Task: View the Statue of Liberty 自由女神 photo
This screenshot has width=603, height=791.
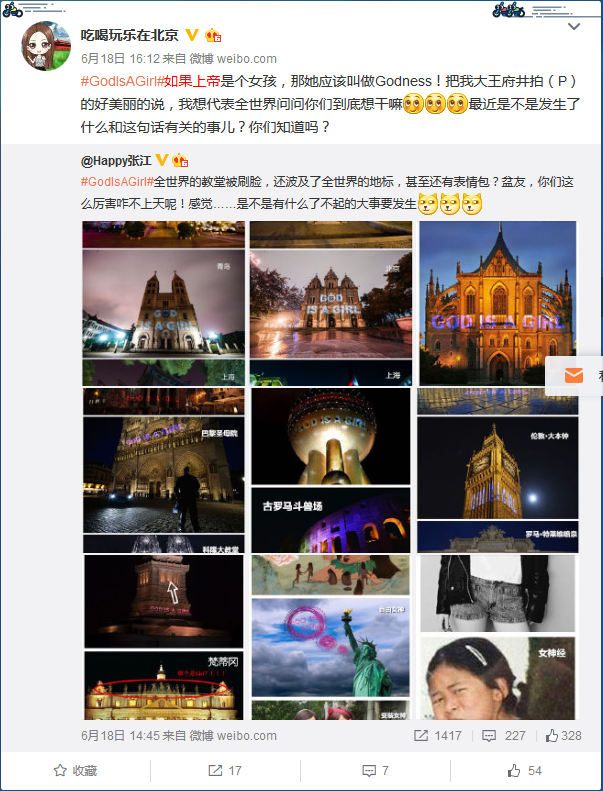Action: (x=331, y=647)
